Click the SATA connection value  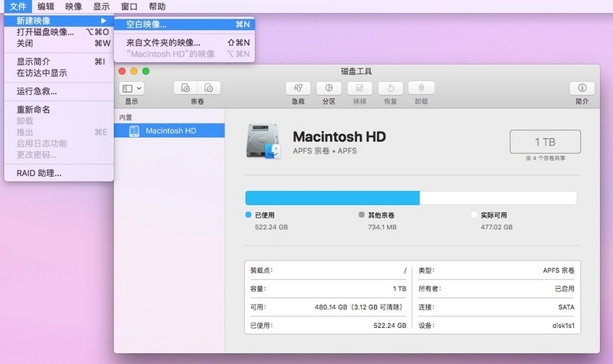click(x=566, y=307)
